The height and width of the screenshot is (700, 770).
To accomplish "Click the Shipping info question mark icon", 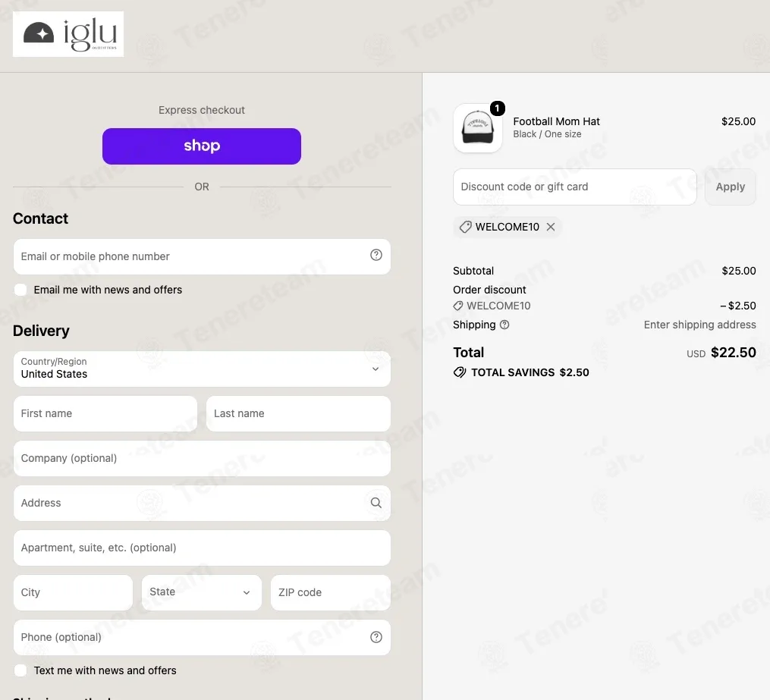I will coord(504,325).
